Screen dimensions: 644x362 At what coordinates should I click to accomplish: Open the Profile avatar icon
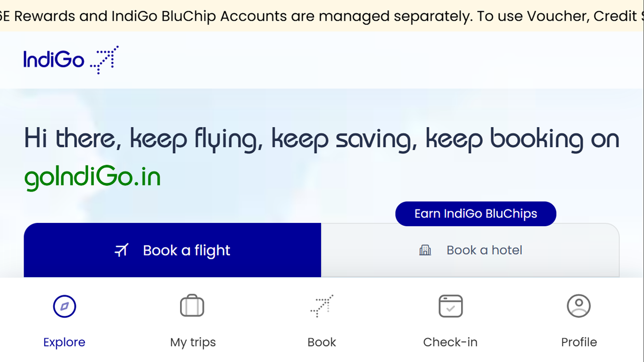click(579, 306)
